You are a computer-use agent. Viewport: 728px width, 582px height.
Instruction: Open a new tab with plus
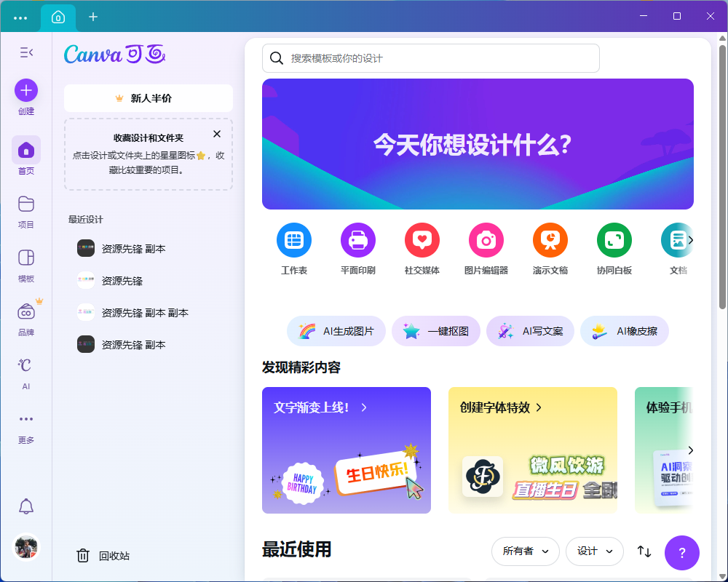pos(93,17)
